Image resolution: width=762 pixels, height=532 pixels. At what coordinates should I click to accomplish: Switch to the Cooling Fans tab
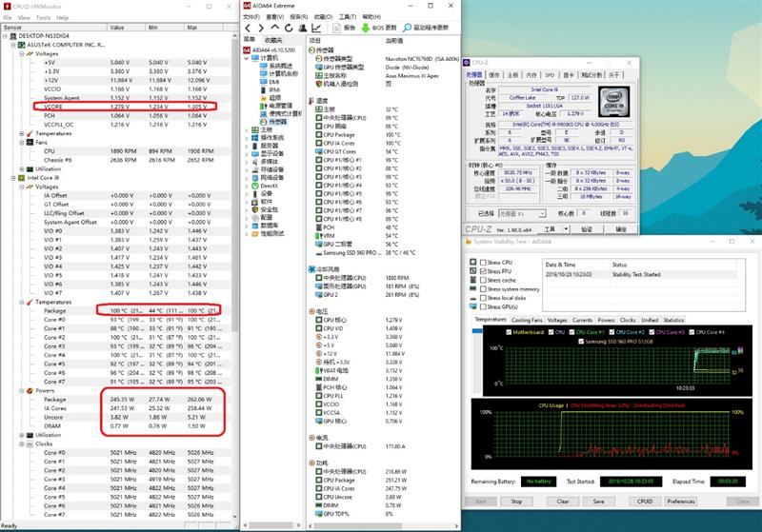[527, 320]
